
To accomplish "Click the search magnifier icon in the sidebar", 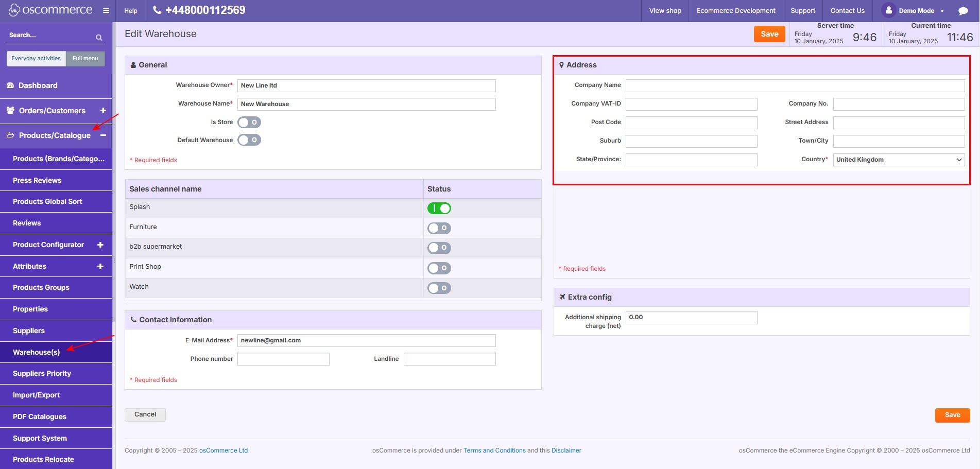I will (99, 37).
